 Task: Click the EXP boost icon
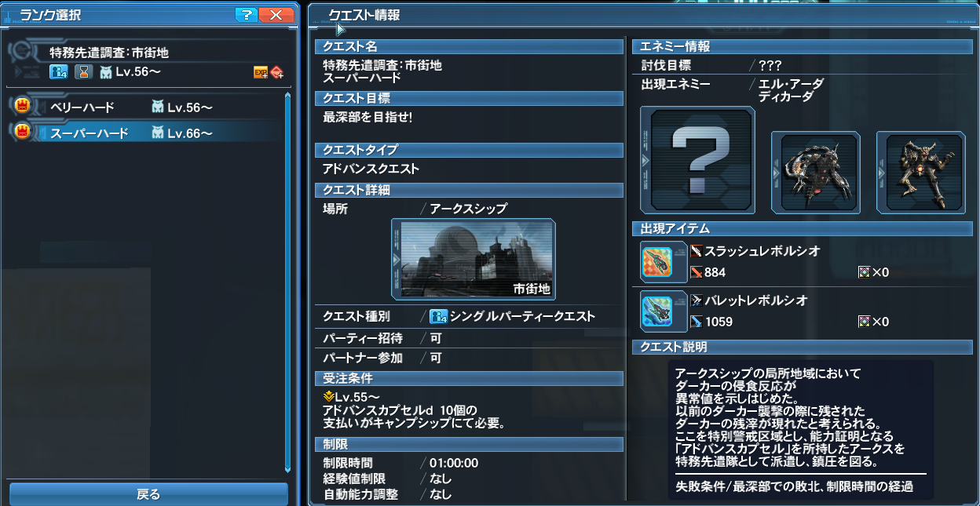(x=260, y=73)
